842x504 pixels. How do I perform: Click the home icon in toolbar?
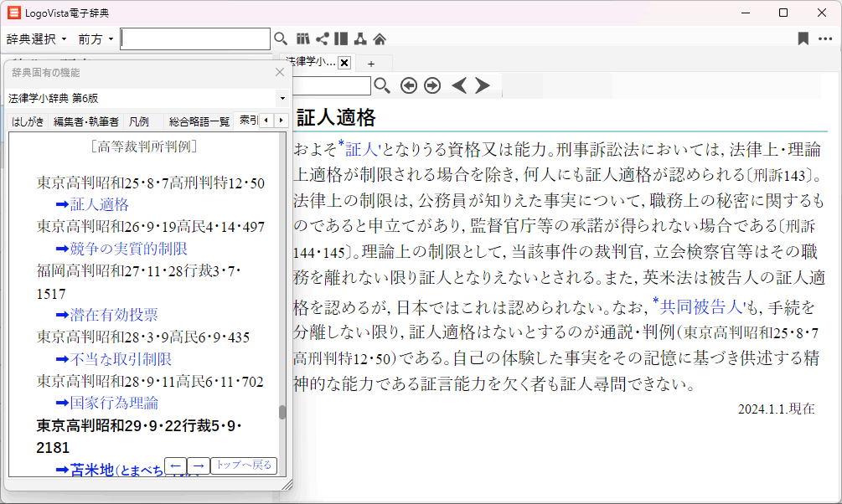point(380,39)
